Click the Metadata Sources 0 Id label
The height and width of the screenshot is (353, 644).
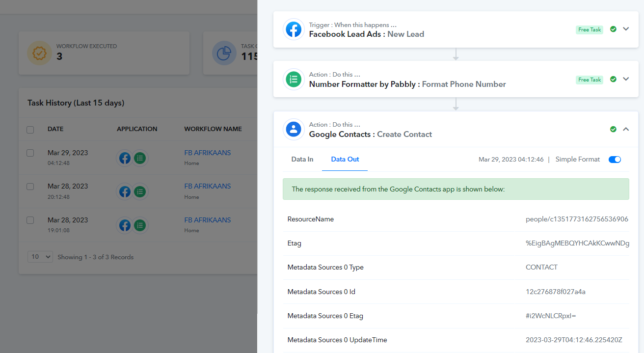tap(322, 292)
